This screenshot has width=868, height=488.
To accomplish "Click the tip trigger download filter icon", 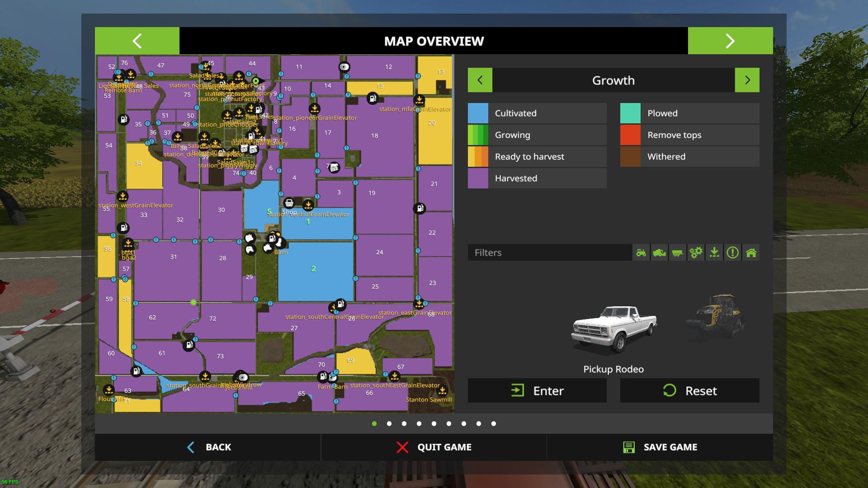I will tap(714, 253).
